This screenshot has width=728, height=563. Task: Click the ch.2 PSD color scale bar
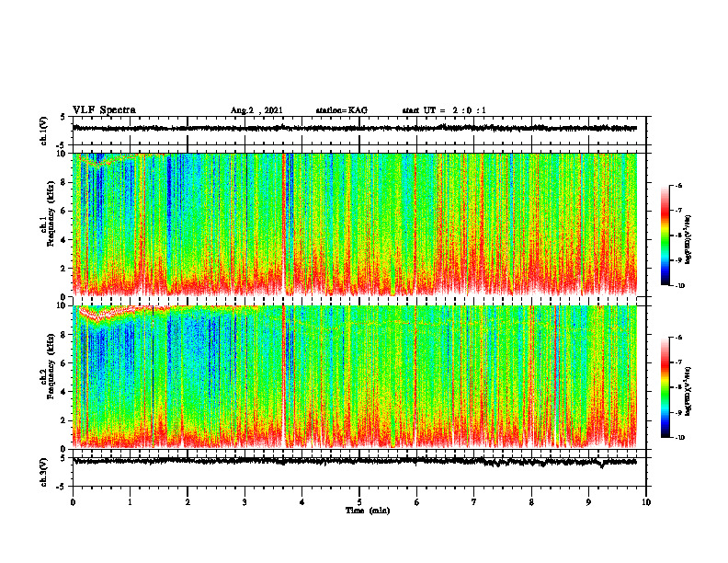click(x=665, y=387)
